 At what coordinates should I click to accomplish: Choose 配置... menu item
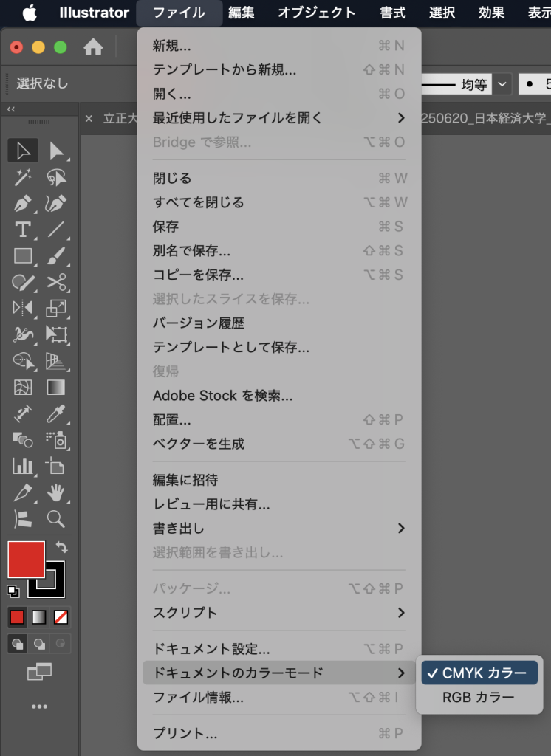[279, 419]
